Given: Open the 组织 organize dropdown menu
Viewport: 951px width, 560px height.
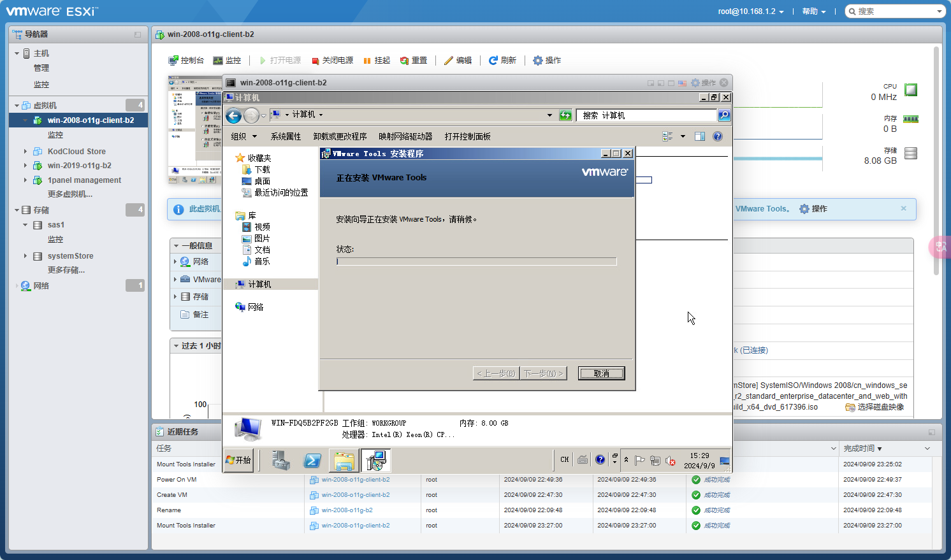Looking at the screenshot, I should (243, 136).
